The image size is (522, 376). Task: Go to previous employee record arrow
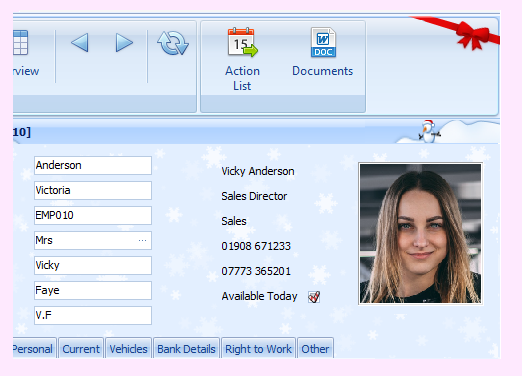tap(80, 43)
